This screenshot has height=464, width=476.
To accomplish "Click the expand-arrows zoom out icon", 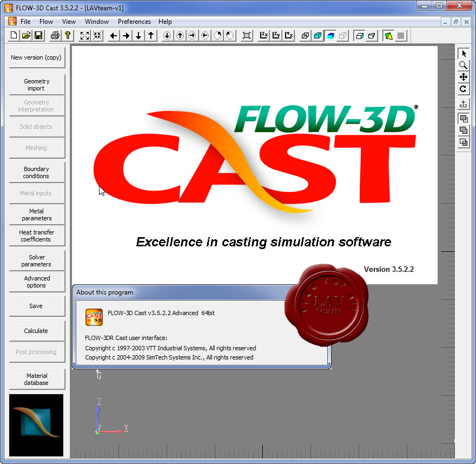I will click(84, 36).
